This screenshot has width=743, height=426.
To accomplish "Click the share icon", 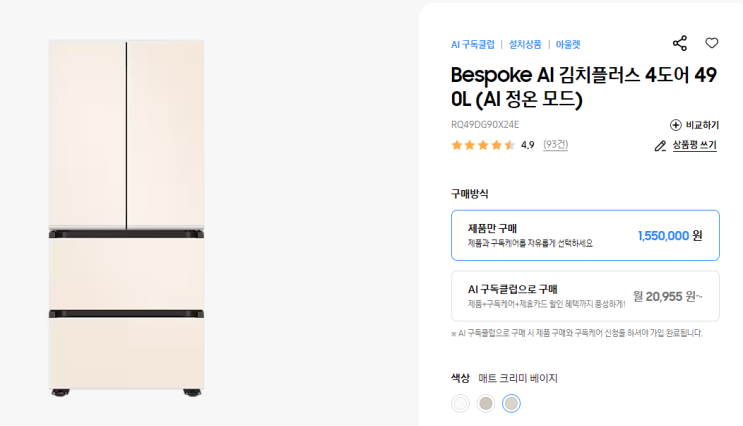I will pyautogui.click(x=680, y=43).
